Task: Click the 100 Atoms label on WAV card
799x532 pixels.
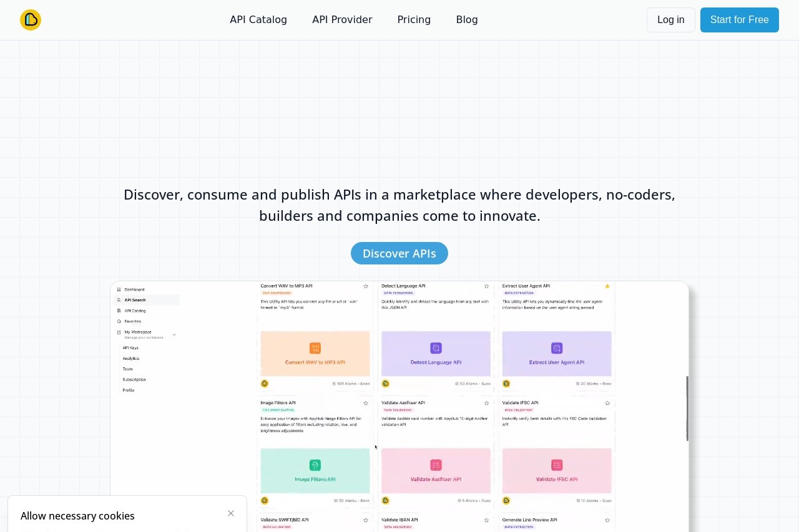Action: 351,384
